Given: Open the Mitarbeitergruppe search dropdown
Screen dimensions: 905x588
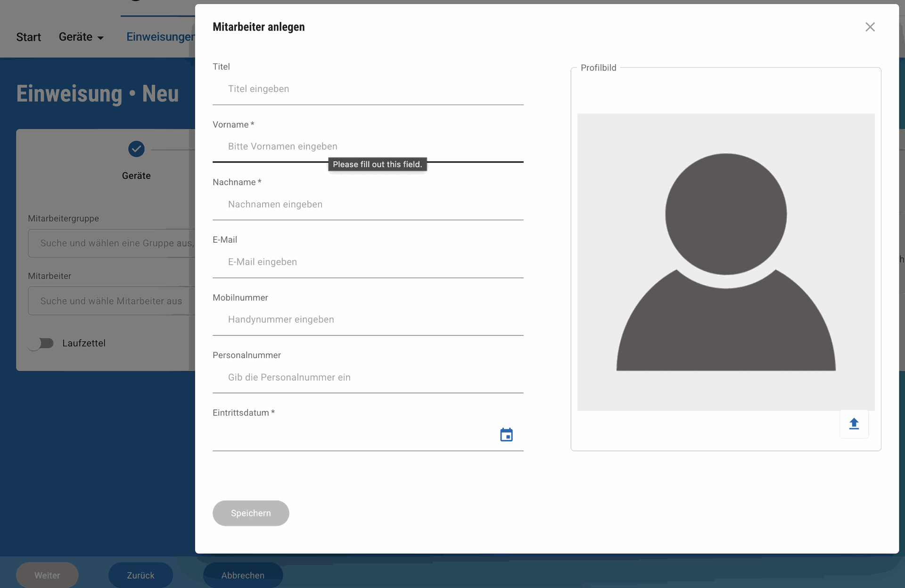Looking at the screenshot, I should point(112,243).
